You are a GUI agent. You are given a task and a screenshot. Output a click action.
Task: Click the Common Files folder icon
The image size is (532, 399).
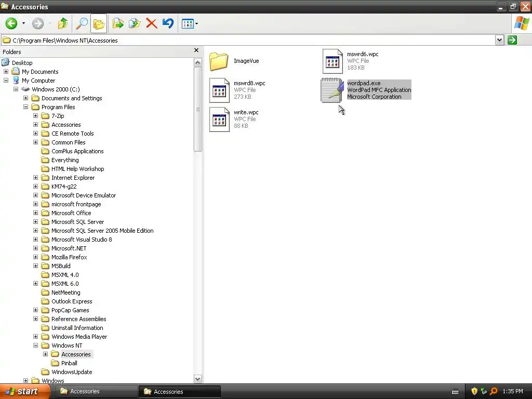coord(45,142)
